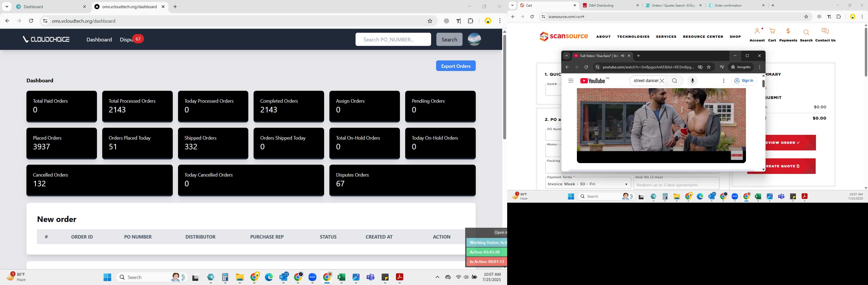
Task: Open tab search dropdown in ScanSource browser
Action: click(x=512, y=5)
